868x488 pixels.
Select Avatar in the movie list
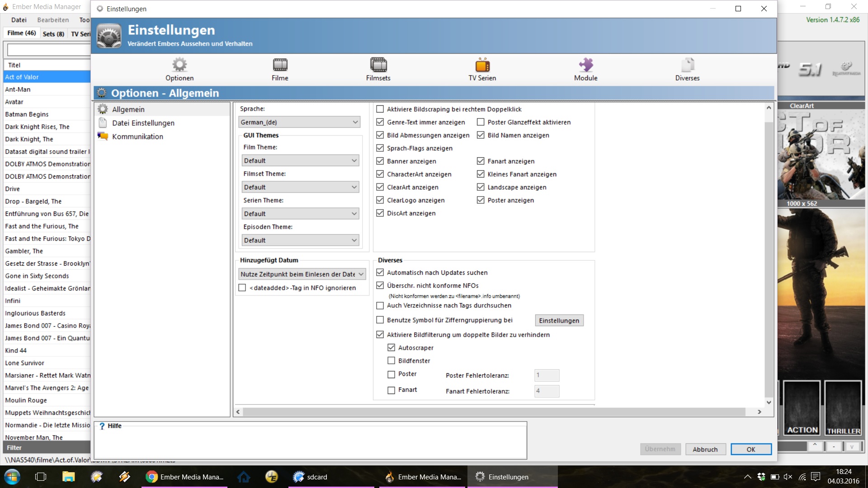47,102
